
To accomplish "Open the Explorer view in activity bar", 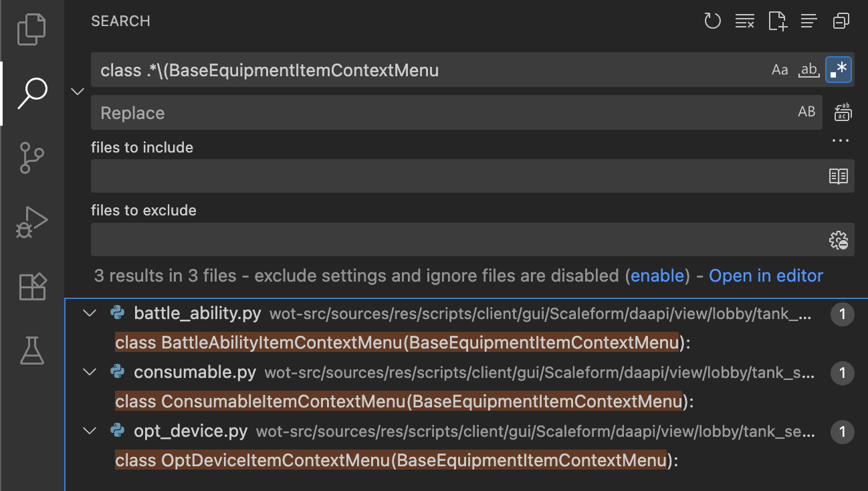I will [31, 30].
